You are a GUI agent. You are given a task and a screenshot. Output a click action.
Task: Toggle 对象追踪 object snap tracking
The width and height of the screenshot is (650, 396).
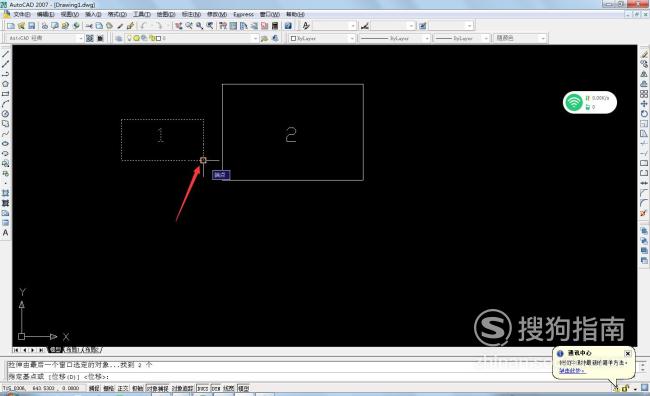pyautogui.click(x=182, y=389)
